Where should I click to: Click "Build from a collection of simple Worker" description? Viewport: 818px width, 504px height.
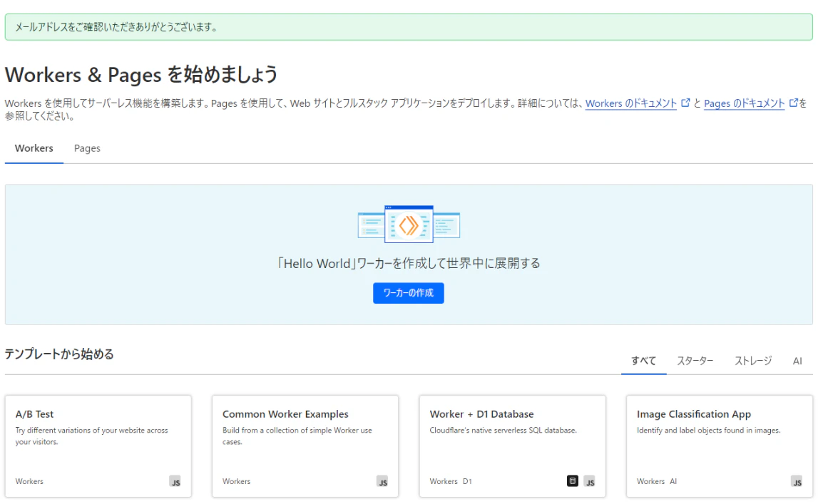click(x=297, y=436)
